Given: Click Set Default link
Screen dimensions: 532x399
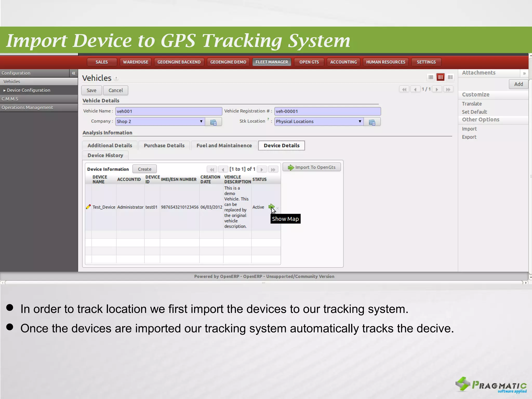Looking at the screenshot, I should (474, 112).
